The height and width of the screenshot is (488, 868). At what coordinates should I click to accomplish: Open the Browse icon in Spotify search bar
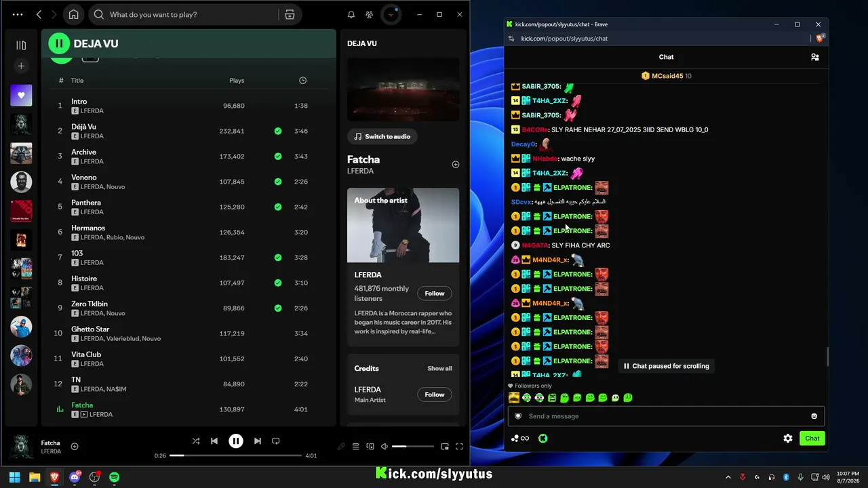pos(290,14)
